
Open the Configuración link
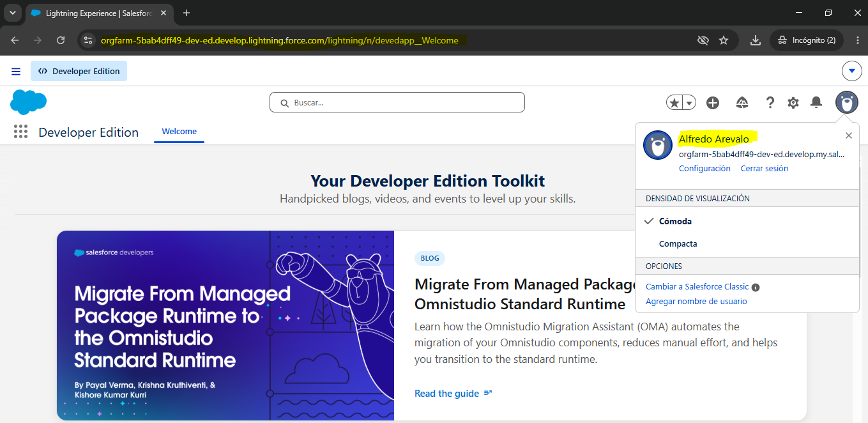[x=704, y=169]
